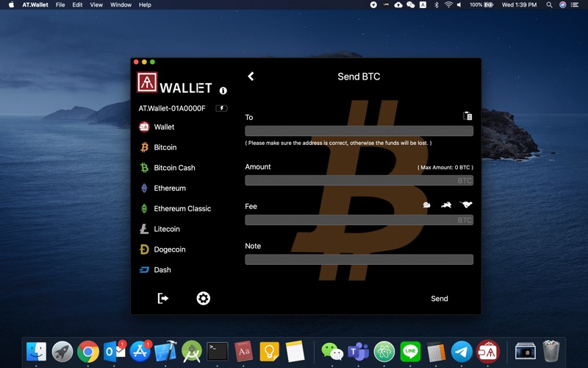Click the AT Wallet logo image
This screenshot has height=368, width=588.
tap(147, 82)
